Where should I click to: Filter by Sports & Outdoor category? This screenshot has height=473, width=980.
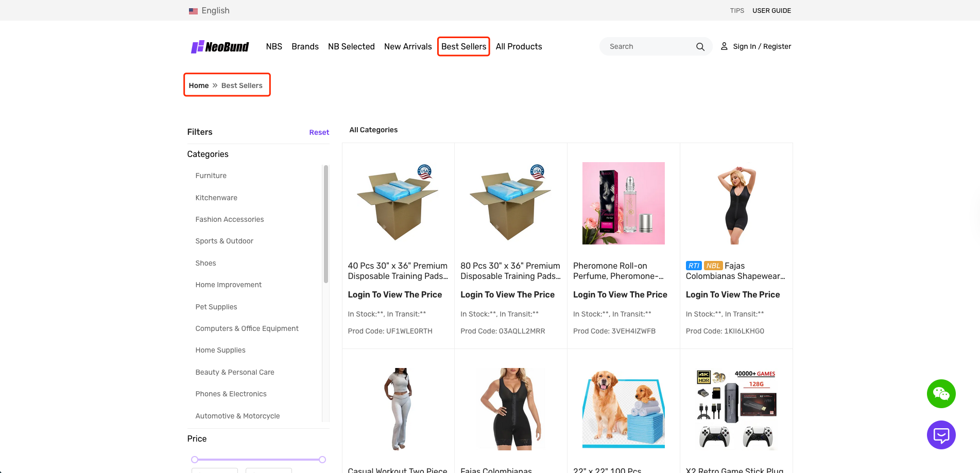pos(224,241)
